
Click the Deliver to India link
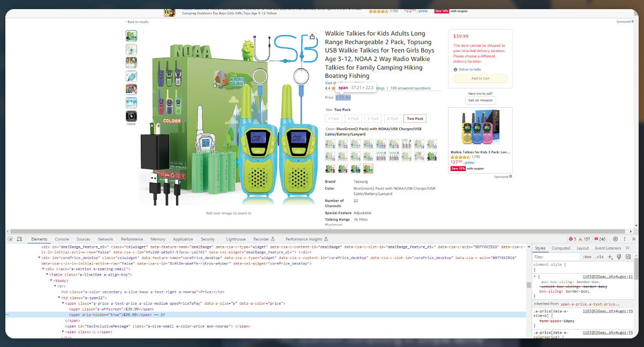(469, 70)
